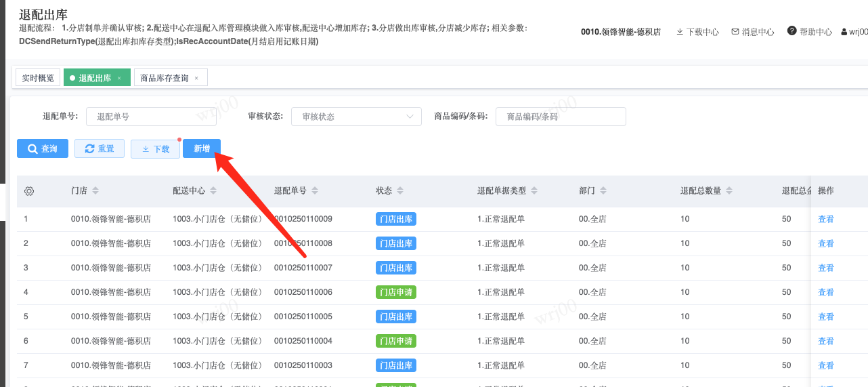This screenshot has width=868, height=387.
Task: Sort by 配送中心 column arrows
Action: point(213,191)
